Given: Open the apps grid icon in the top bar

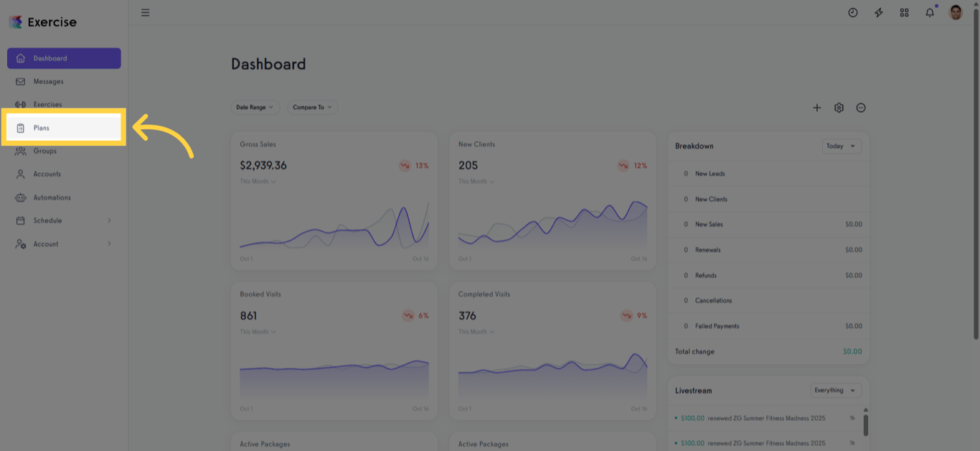Looking at the screenshot, I should point(904,12).
